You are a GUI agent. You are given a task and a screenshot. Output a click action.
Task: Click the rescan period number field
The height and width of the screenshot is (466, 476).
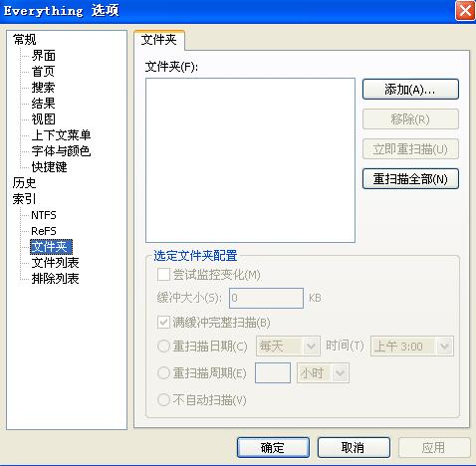pos(273,372)
